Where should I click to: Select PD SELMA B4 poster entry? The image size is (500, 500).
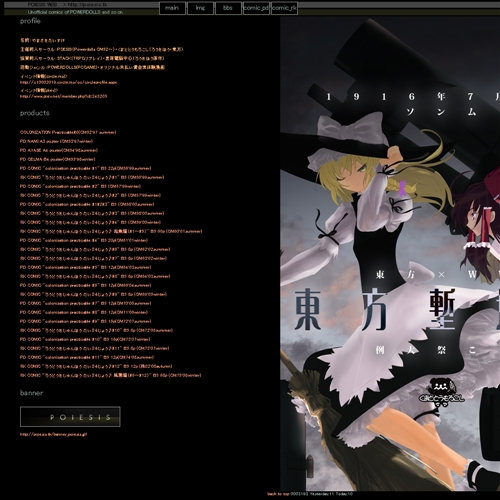click(58, 159)
